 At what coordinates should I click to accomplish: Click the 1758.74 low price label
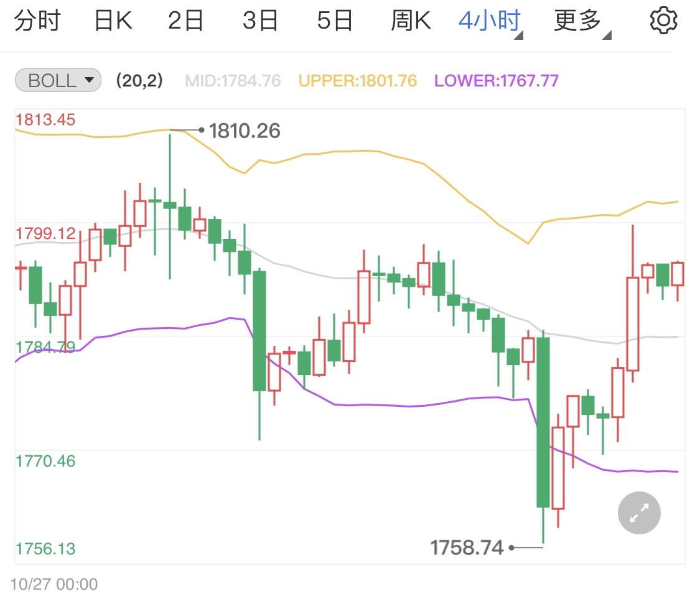pyautogui.click(x=467, y=548)
